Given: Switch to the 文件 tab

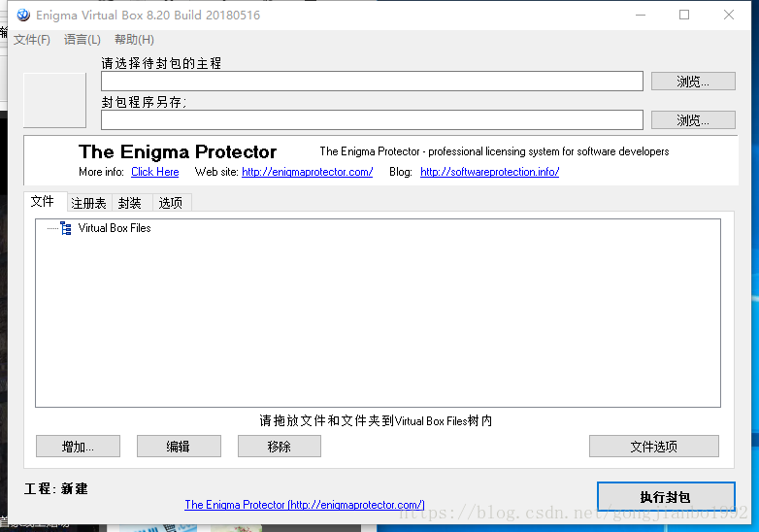Looking at the screenshot, I should pos(43,201).
